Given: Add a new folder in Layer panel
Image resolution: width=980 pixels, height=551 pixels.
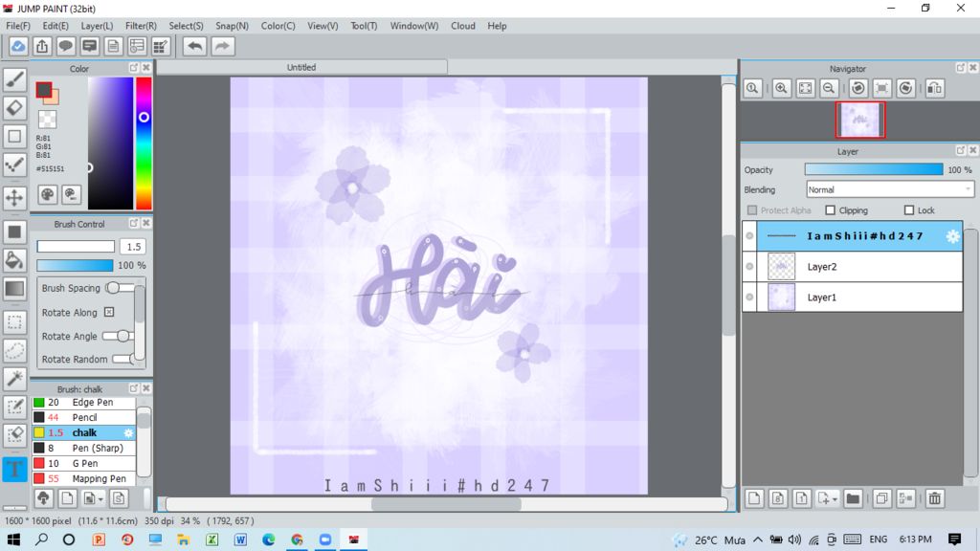Looking at the screenshot, I should tap(853, 498).
